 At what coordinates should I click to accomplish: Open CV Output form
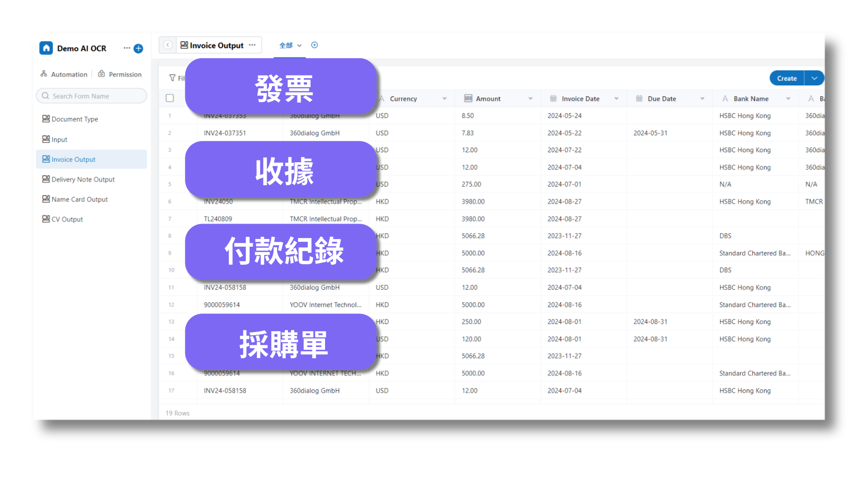pyautogui.click(x=91, y=219)
